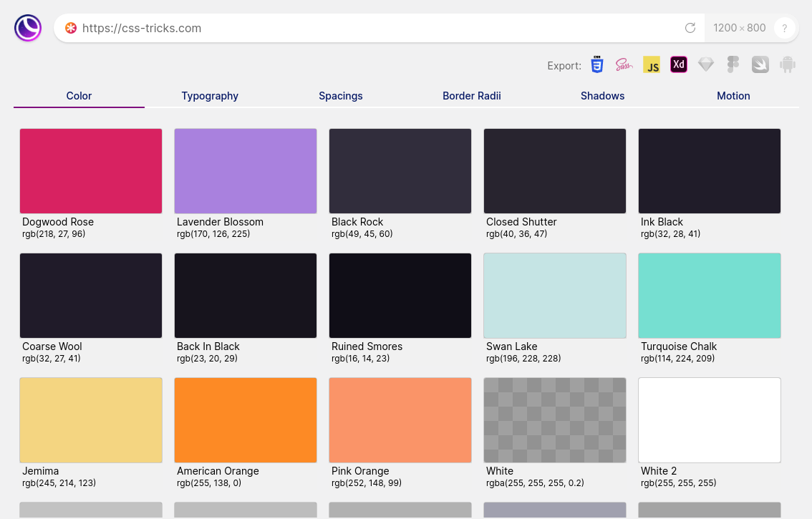
Task: Reload the page with refresh icon
Action: pos(690,28)
